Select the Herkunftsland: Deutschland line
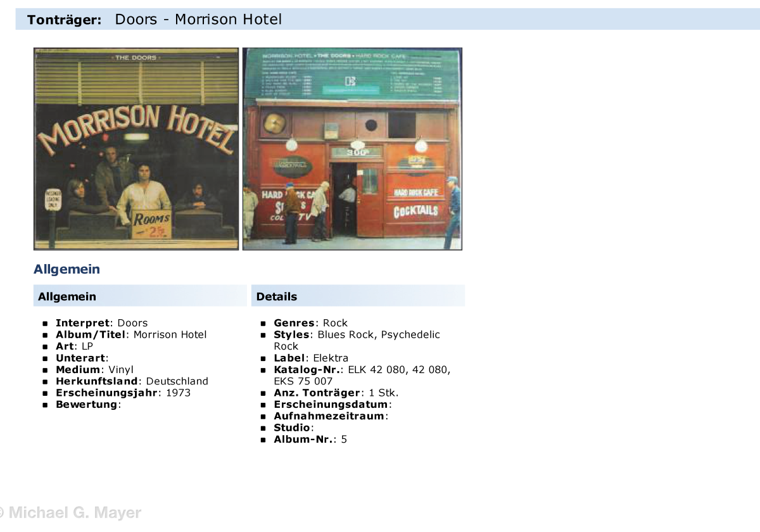This screenshot has width=760, height=532. pyautogui.click(x=132, y=381)
